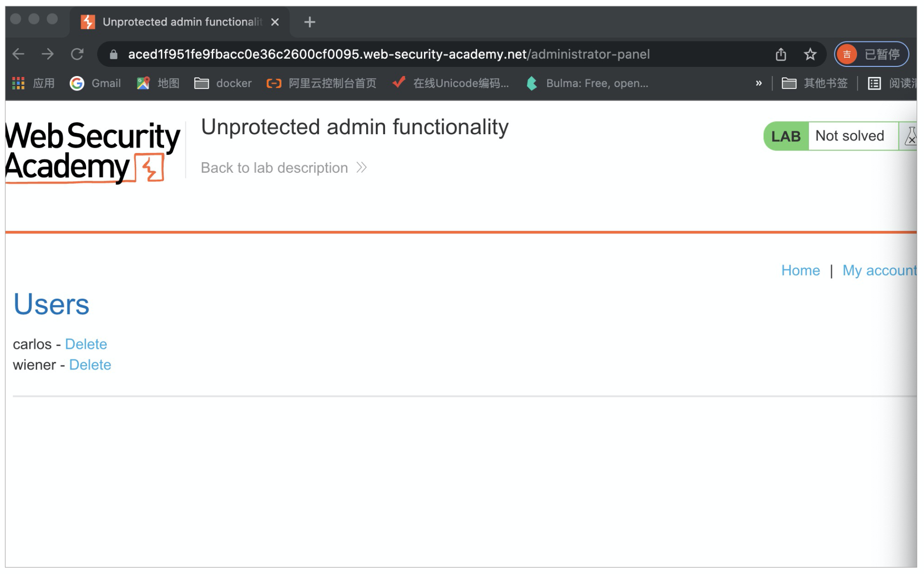Open the My account link
This screenshot has height=574, width=924.
tap(879, 270)
